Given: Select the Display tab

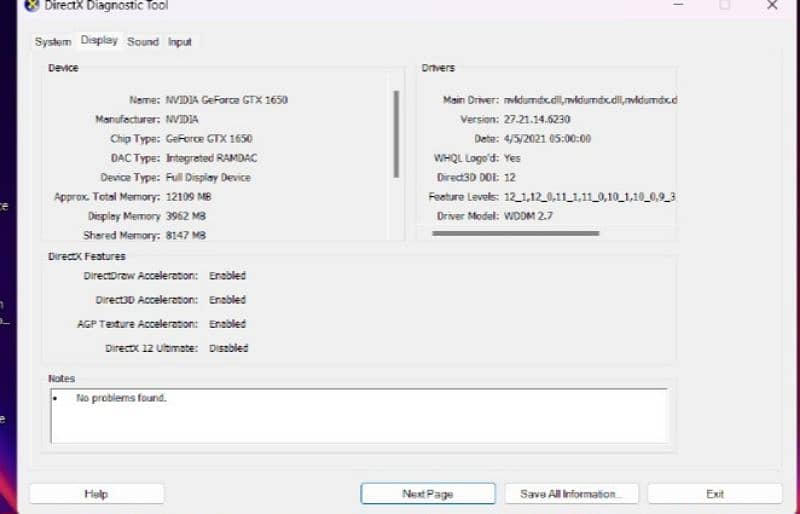Looking at the screenshot, I should pyautogui.click(x=99, y=41).
